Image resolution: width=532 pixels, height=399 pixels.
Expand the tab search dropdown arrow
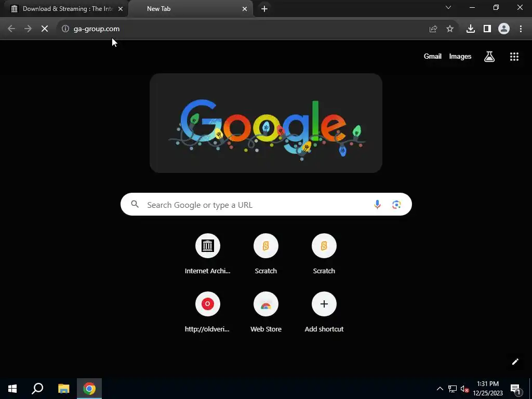pos(448,7)
